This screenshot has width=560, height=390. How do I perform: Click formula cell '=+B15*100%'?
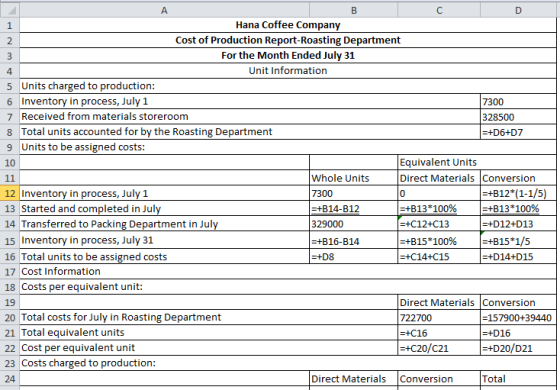coord(439,240)
